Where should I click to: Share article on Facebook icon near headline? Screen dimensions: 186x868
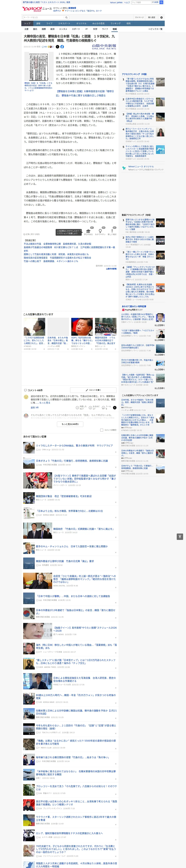point(62,47)
